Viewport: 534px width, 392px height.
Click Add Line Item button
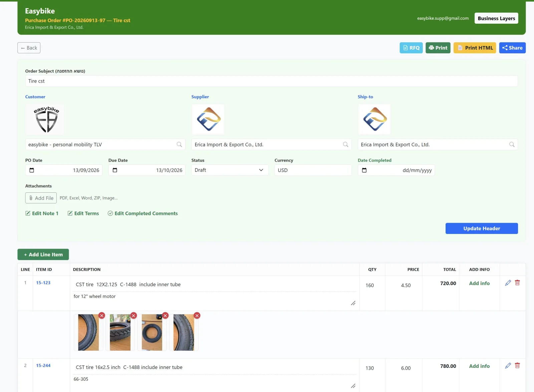tap(43, 254)
